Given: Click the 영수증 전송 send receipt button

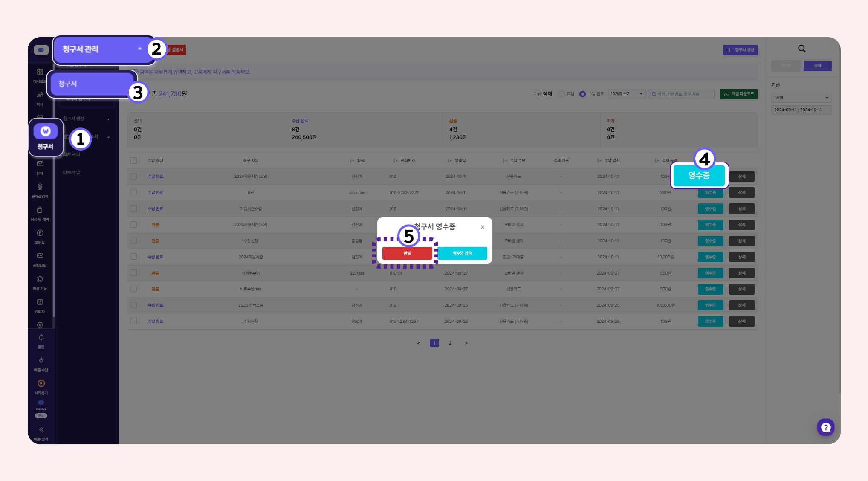Looking at the screenshot, I should click(462, 253).
